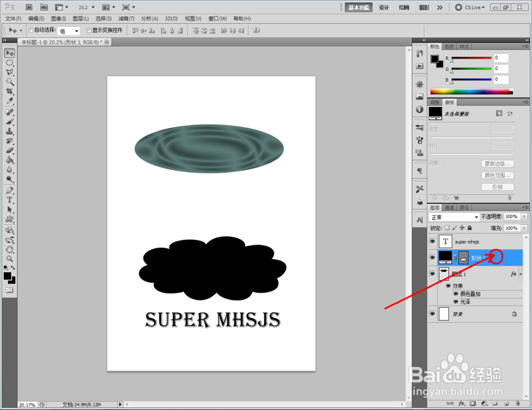Switch to the Design workspace
Screen dimensions: 532x410
(384, 7)
